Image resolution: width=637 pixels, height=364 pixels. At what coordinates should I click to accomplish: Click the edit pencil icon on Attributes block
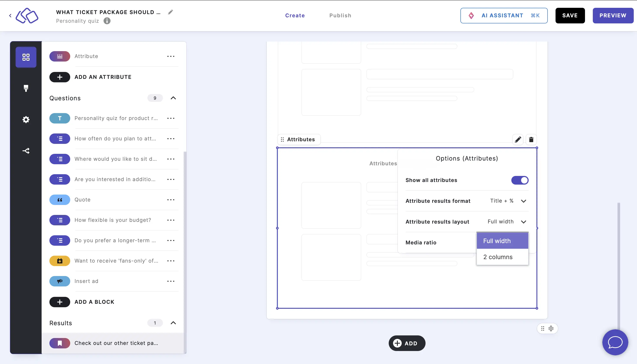(x=518, y=140)
